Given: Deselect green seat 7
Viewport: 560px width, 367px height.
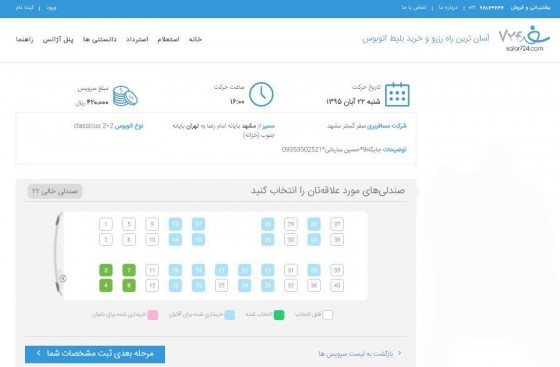Looking at the screenshot, I should [x=129, y=270].
